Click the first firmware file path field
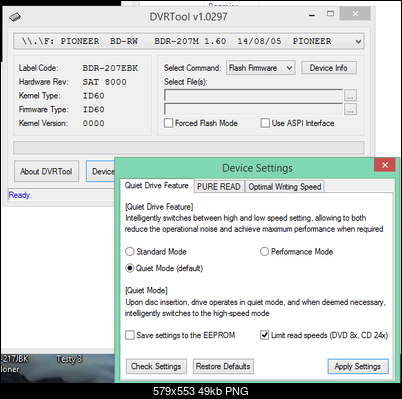The width and height of the screenshot is (402, 399). click(253, 95)
